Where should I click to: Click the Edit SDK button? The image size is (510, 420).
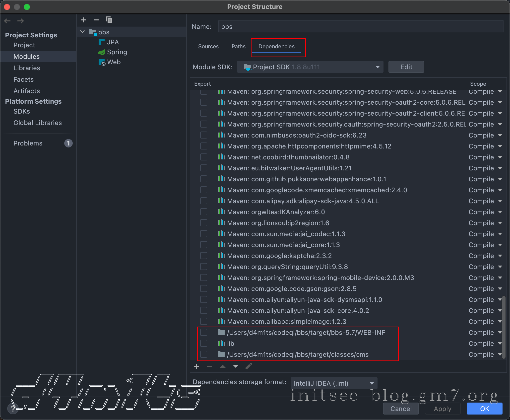pyautogui.click(x=406, y=67)
